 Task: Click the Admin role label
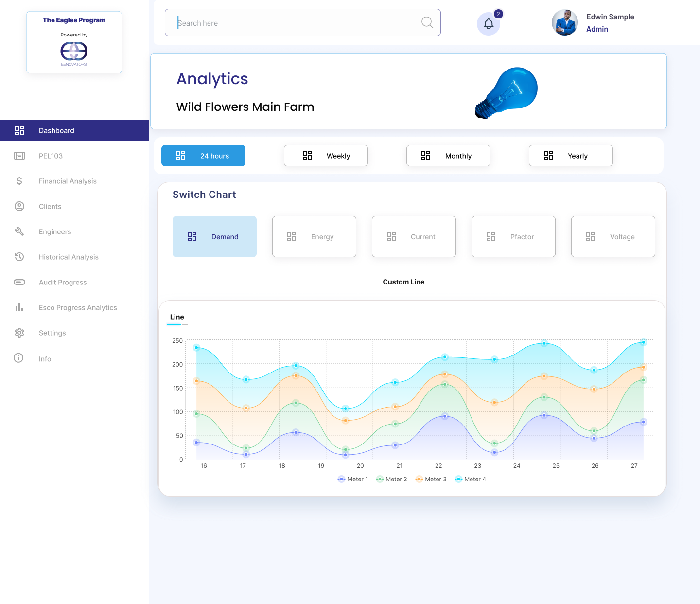(x=597, y=29)
